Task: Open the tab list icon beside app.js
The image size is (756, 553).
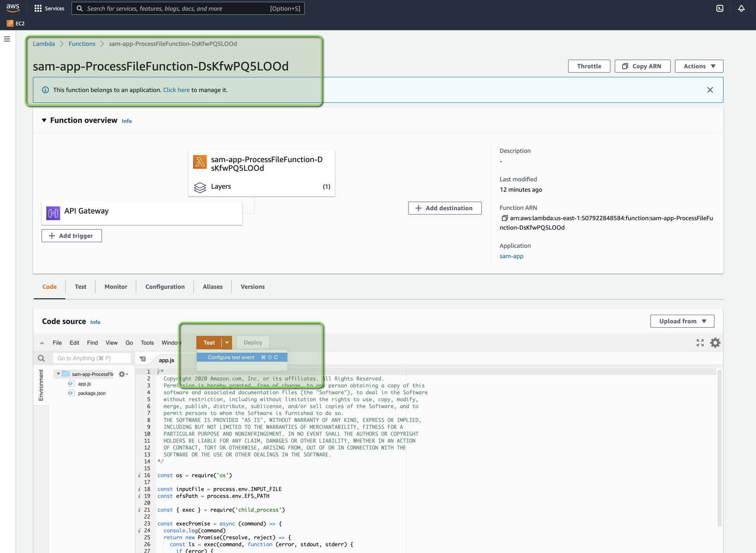Action: 142,359
